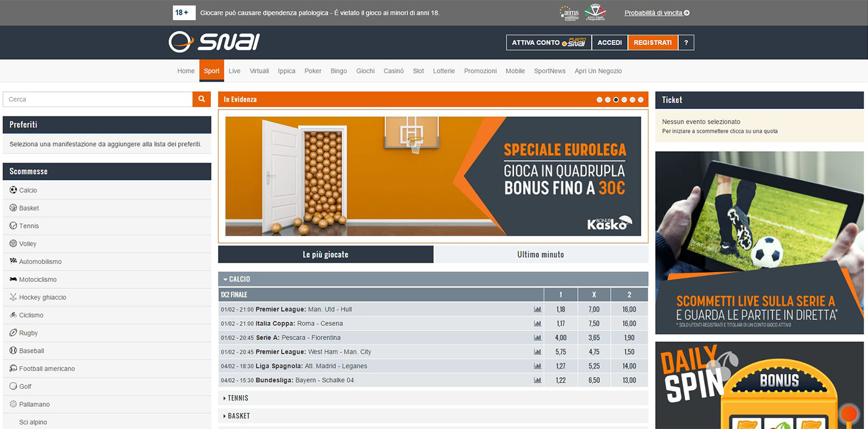The width and height of the screenshot is (868, 429).
Task: Click the SNAI logo in the header
Action: click(214, 41)
